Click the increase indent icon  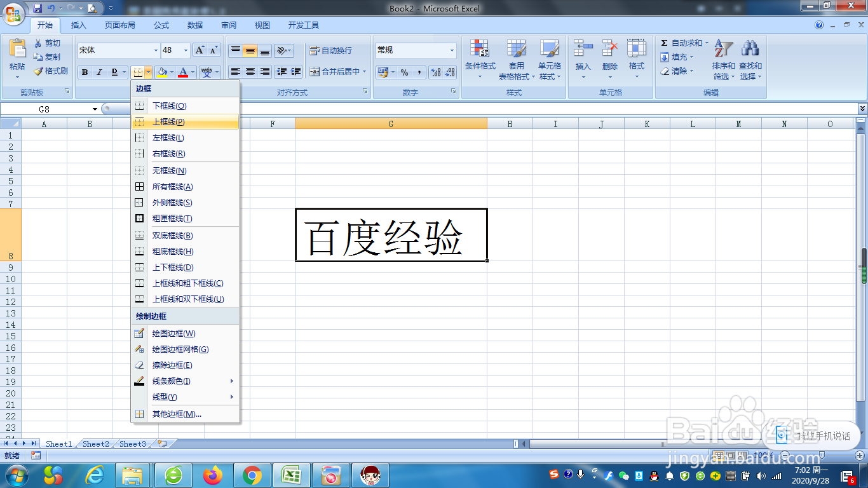(295, 72)
